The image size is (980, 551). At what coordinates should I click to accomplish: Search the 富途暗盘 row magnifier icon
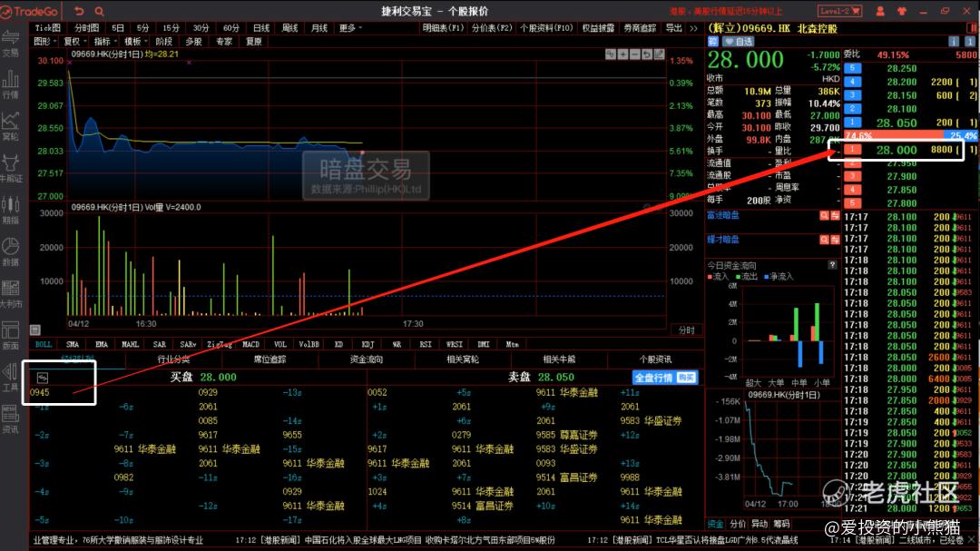(x=824, y=215)
